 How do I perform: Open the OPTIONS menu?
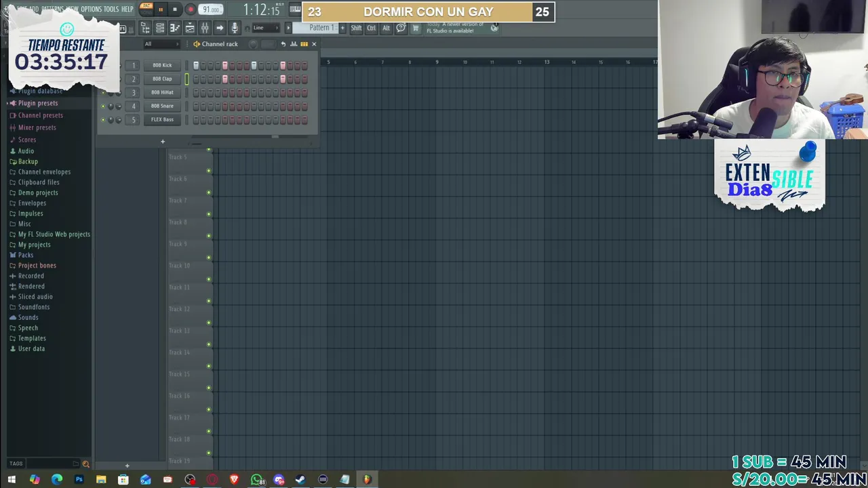[x=91, y=9]
